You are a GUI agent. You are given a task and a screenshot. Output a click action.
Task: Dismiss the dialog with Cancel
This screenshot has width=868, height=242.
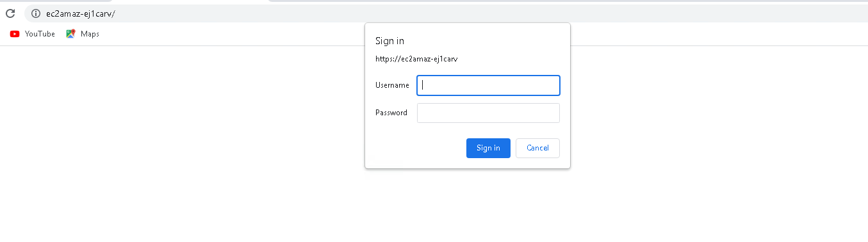(x=537, y=148)
